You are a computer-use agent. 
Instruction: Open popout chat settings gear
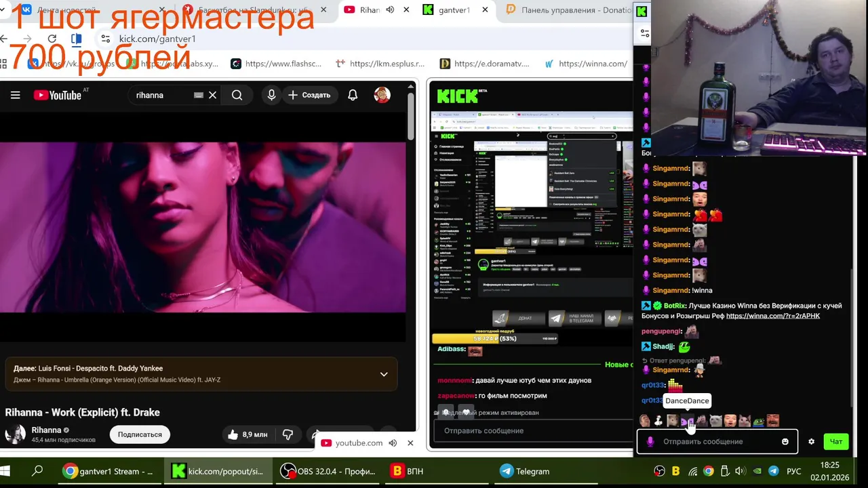coord(811,441)
